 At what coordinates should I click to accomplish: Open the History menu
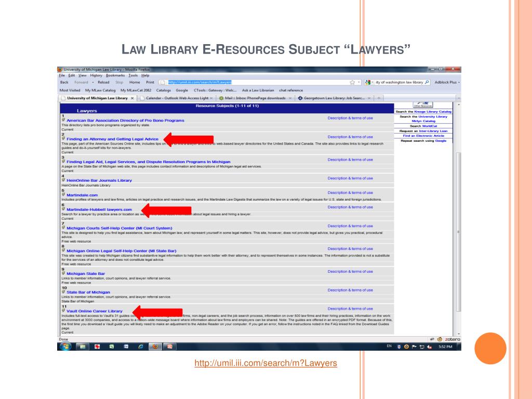pos(96,76)
